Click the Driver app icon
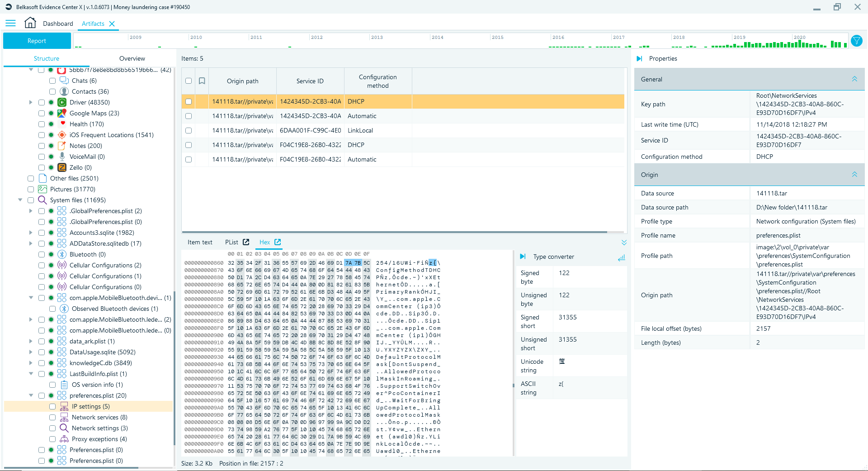This screenshot has height=471, width=868. (x=62, y=102)
